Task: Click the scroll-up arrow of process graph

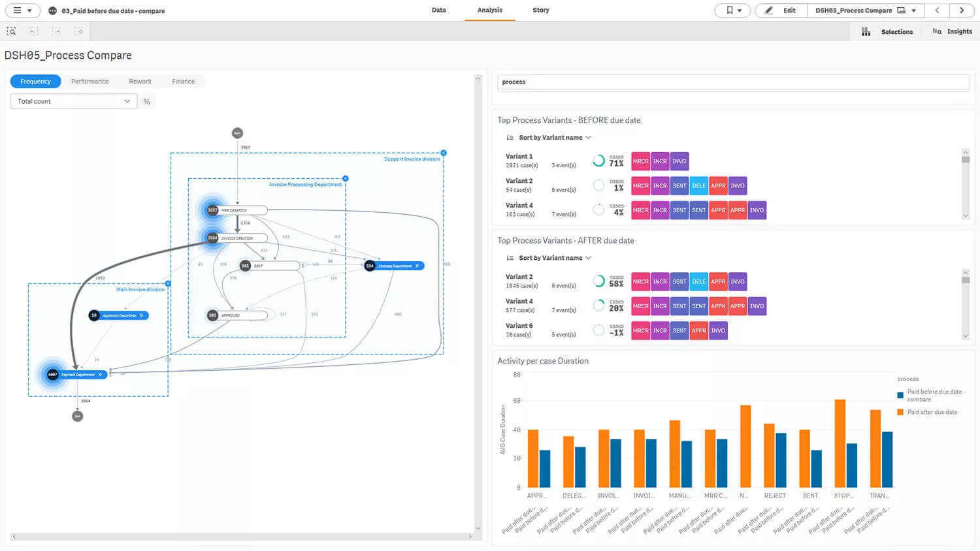Action: tap(478, 78)
